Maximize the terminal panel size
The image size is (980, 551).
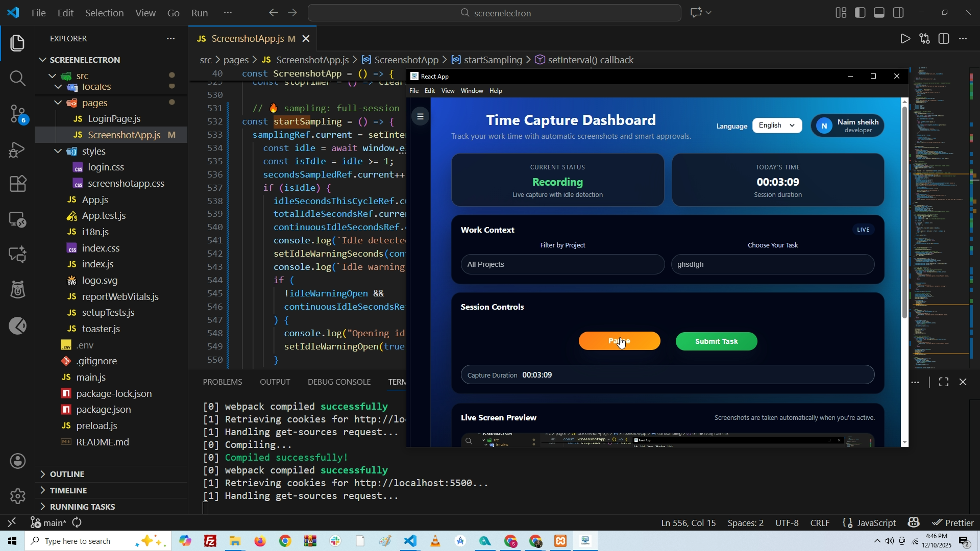click(x=944, y=382)
